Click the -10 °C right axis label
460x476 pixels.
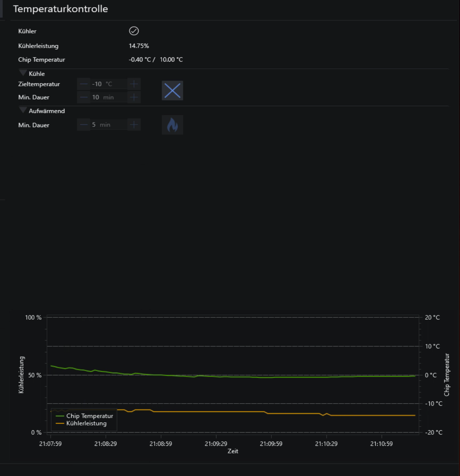click(x=434, y=404)
